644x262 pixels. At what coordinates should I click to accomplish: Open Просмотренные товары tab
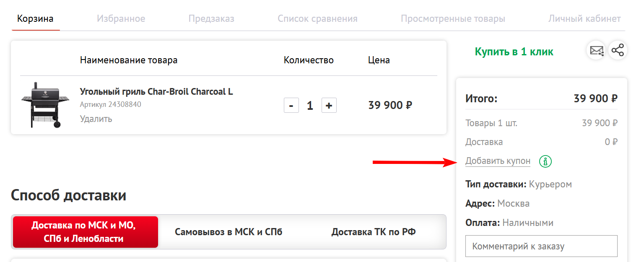point(453,19)
